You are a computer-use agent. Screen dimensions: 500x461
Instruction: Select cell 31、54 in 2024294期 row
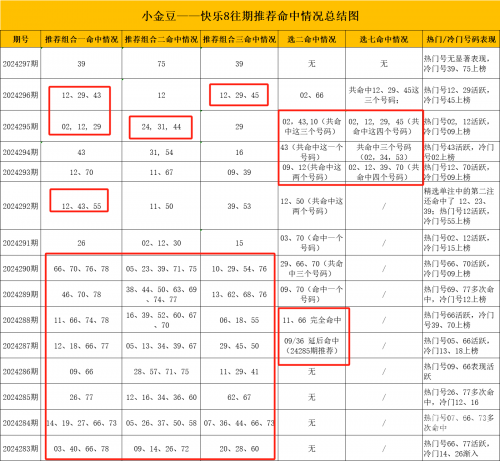161,152
